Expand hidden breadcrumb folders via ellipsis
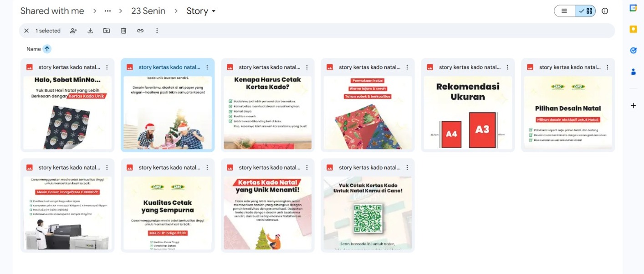 tap(107, 11)
